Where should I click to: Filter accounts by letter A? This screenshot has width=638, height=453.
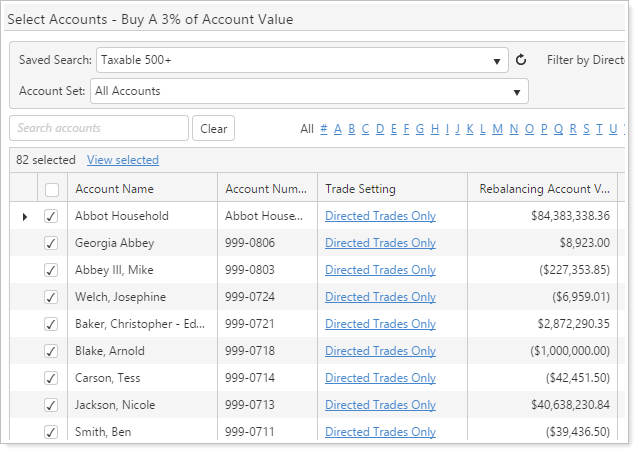(338, 128)
